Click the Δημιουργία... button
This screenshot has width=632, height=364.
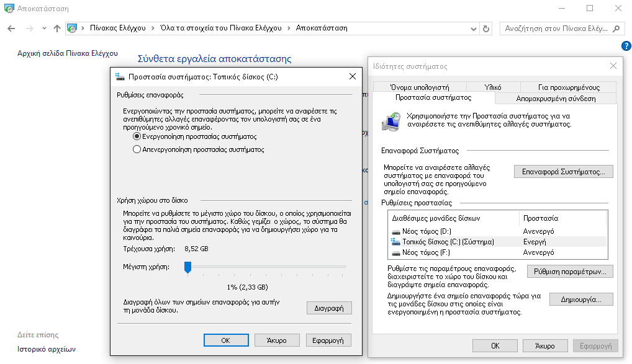tap(581, 299)
